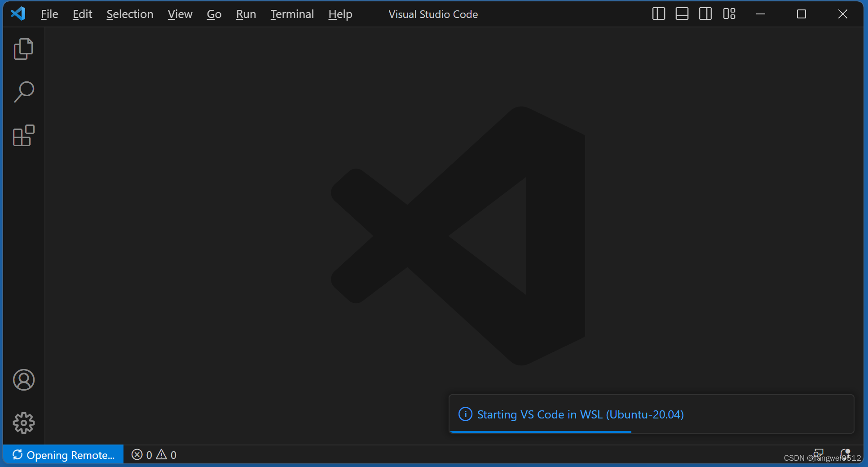Open the Selection menu
Image resolution: width=868 pixels, height=467 pixels.
130,14
